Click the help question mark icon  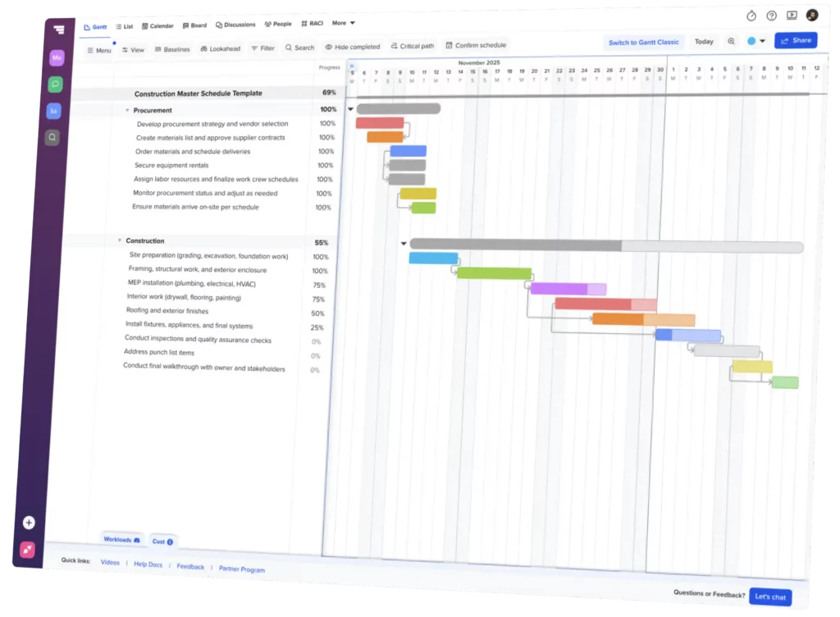(x=771, y=16)
